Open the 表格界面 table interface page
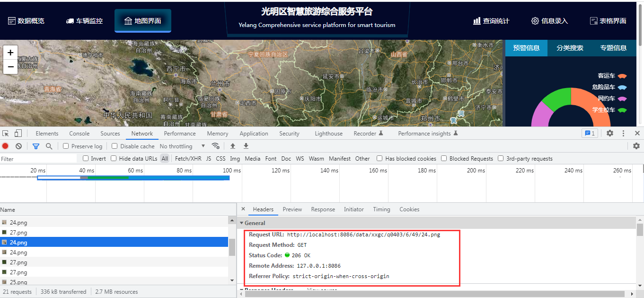Image resolution: width=644 pixels, height=298 pixels. tap(608, 21)
